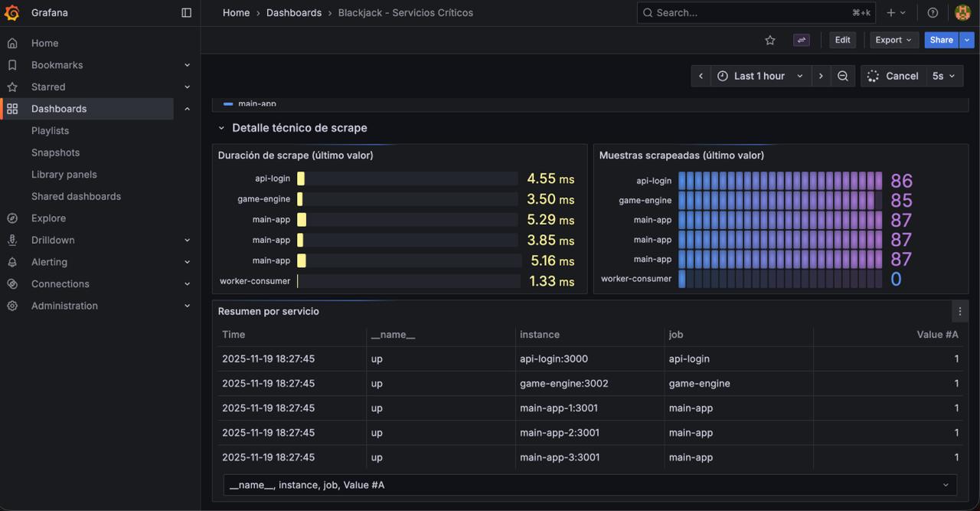Cancel the running query refresh

[893, 76]
